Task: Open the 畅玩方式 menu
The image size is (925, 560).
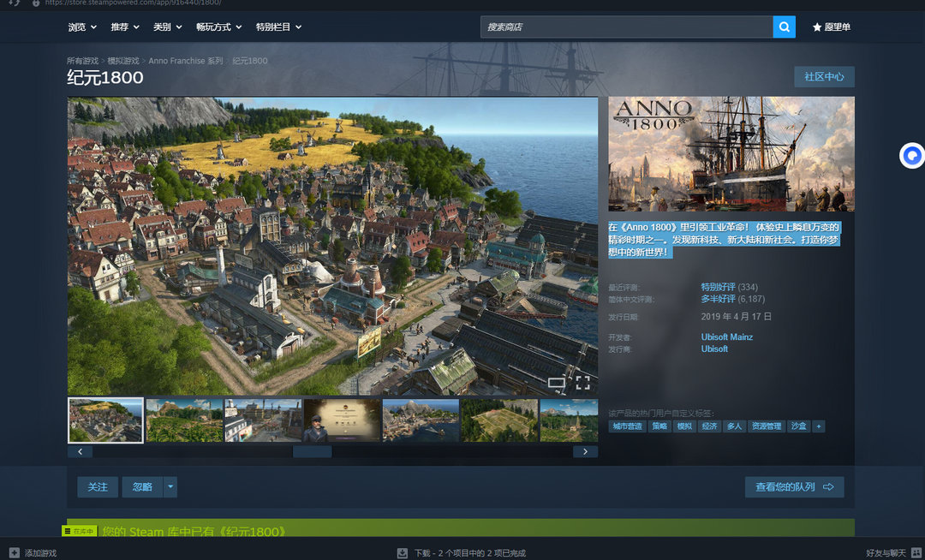Action: click(x=218, y=27)
